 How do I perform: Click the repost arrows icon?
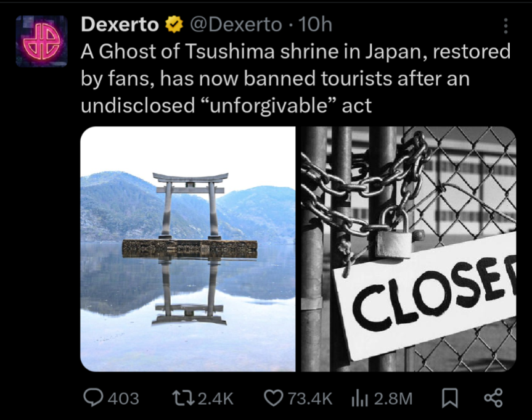(183, 398)
